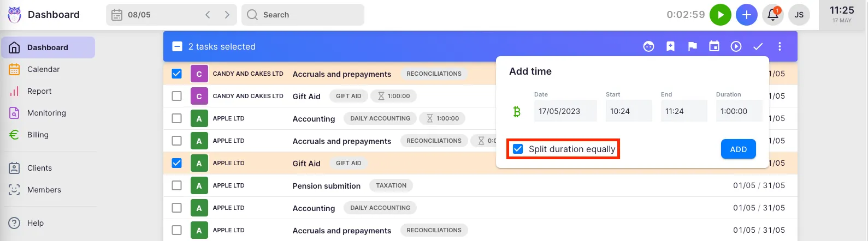868x241 pixels.
Task: Tick the checkbox for Pension submition task
Action: coord(176,185)
